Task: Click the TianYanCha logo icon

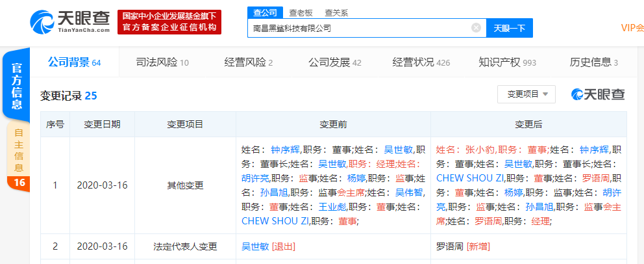Action: [x=43, y=21]
